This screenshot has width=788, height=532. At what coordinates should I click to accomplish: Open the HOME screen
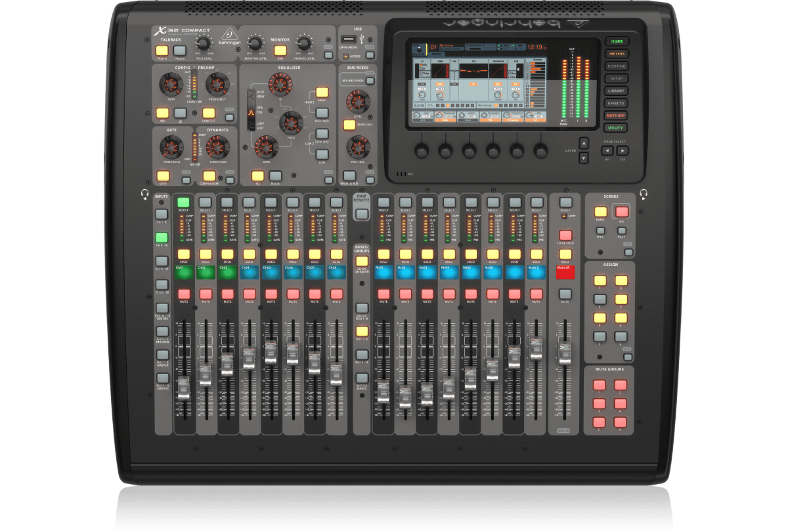pyautogui.click(x=617, y=41)
